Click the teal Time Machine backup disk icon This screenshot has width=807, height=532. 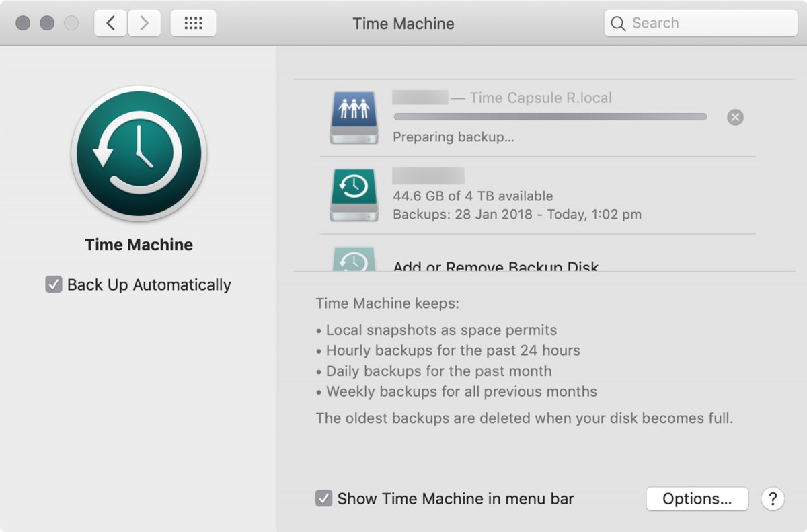coord(354,192)
